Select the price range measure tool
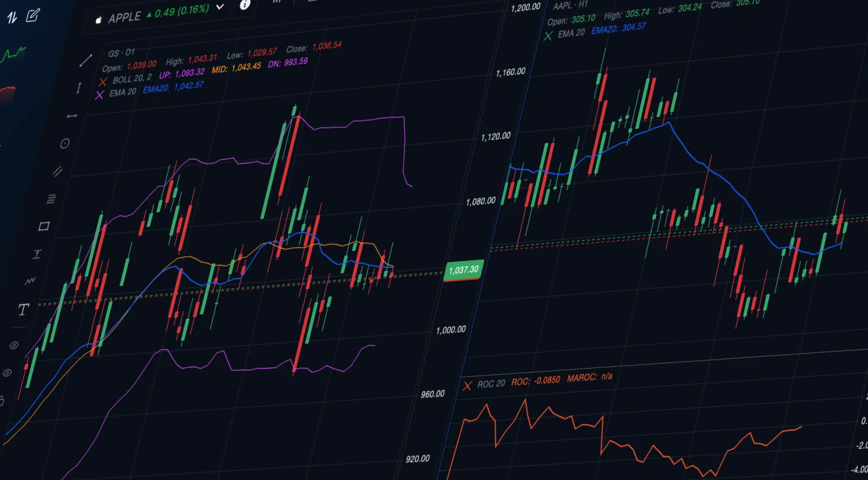 point(37,254)
